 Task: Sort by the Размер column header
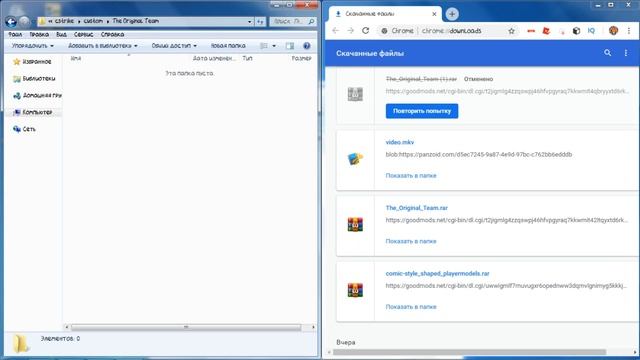tap(301, 58)
